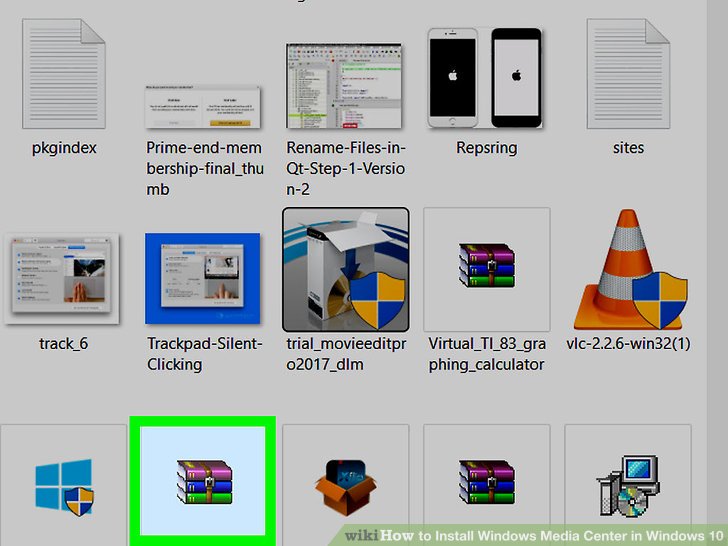Screen dimensions: 728x546
Task: Click the Prime-end-membership-final_thumb file name
Action: (205, 169)
